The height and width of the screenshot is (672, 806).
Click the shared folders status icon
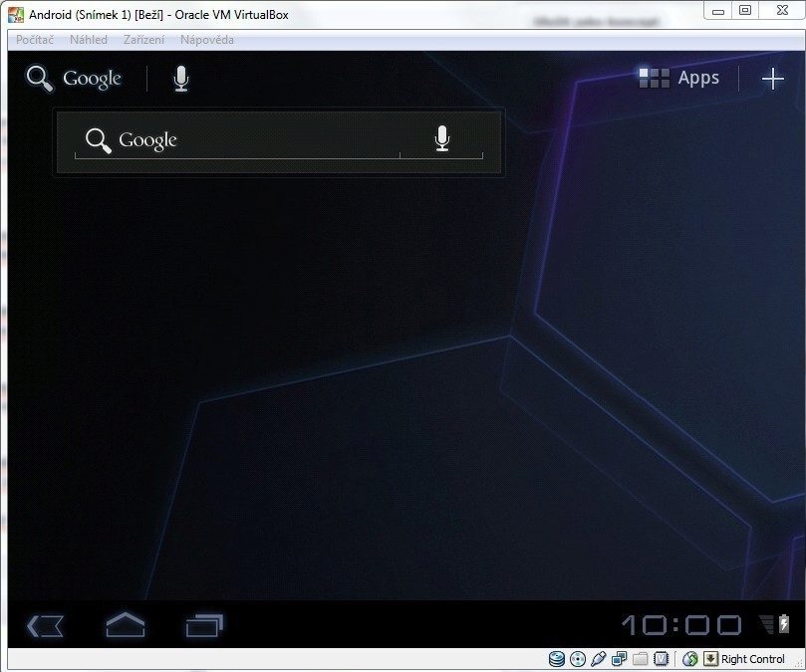[x=640, y=659]
